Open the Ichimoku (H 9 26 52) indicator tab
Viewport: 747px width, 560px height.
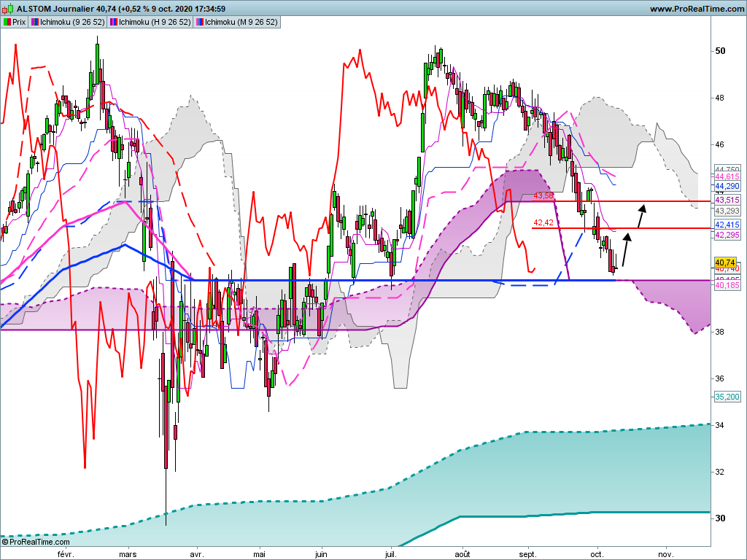pos(150,22)
